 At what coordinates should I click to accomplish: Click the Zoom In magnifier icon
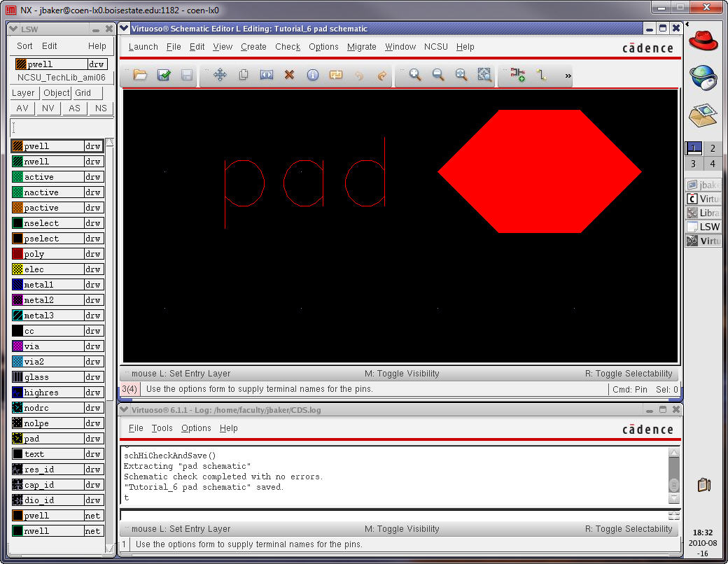[x=415, y=75]
